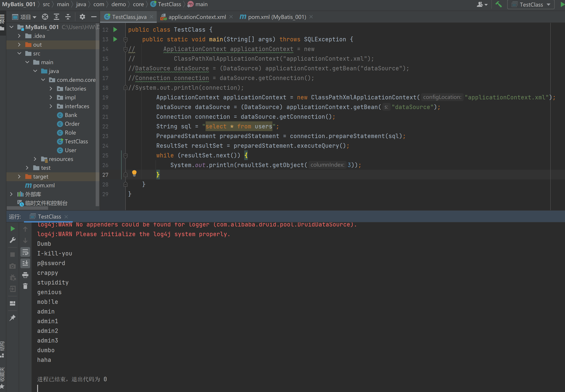
Task: Click the wrench icon in run panel
Action: coord(13,240)
